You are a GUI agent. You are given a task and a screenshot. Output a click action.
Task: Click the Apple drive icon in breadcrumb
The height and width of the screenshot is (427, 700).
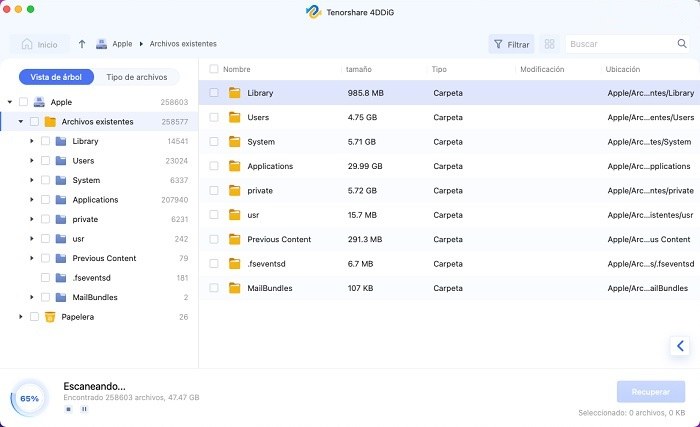101,44
